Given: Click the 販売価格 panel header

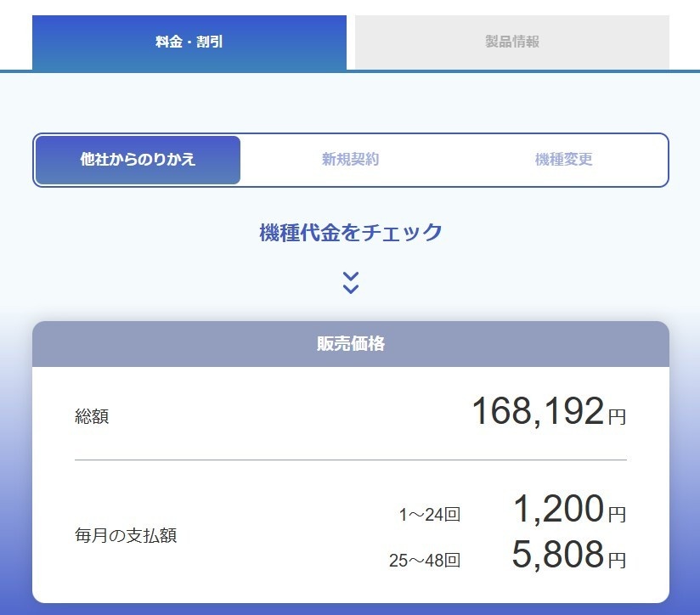Looking at the screenshot, I should [x=350, y=344].
